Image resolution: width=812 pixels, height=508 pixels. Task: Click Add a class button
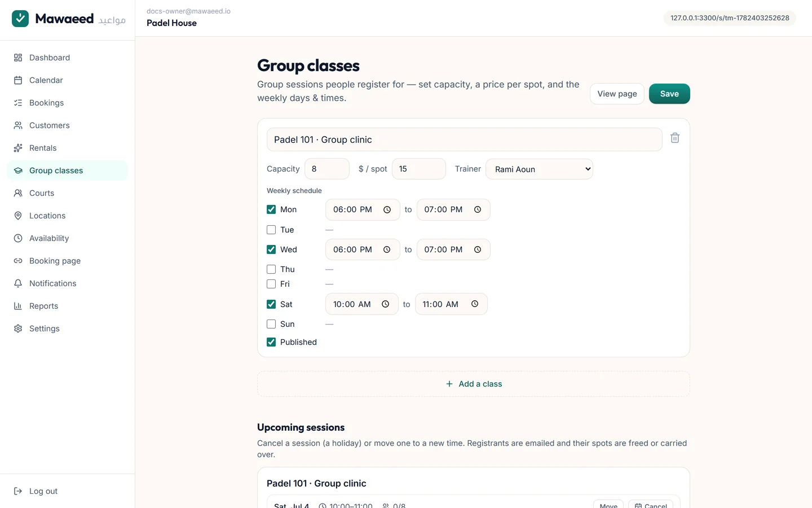474,384
